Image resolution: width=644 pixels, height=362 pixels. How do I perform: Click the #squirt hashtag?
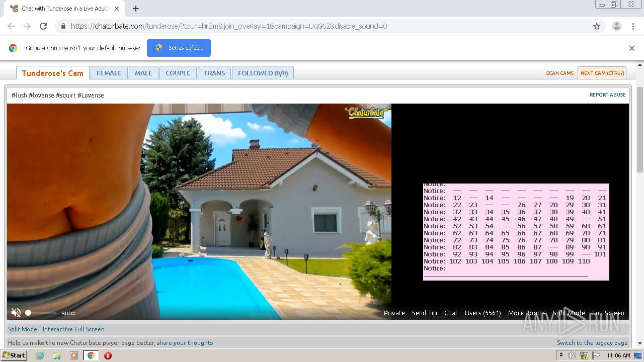tap(66, 95)
